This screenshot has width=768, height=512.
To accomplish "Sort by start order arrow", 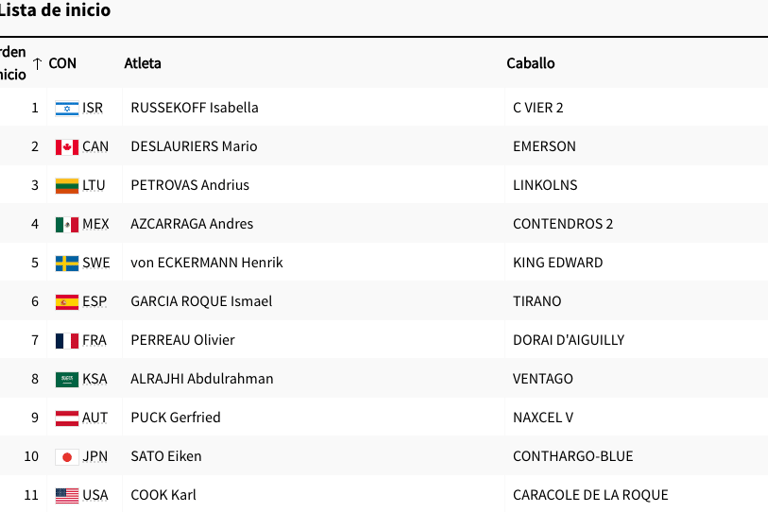I will 37,64.
